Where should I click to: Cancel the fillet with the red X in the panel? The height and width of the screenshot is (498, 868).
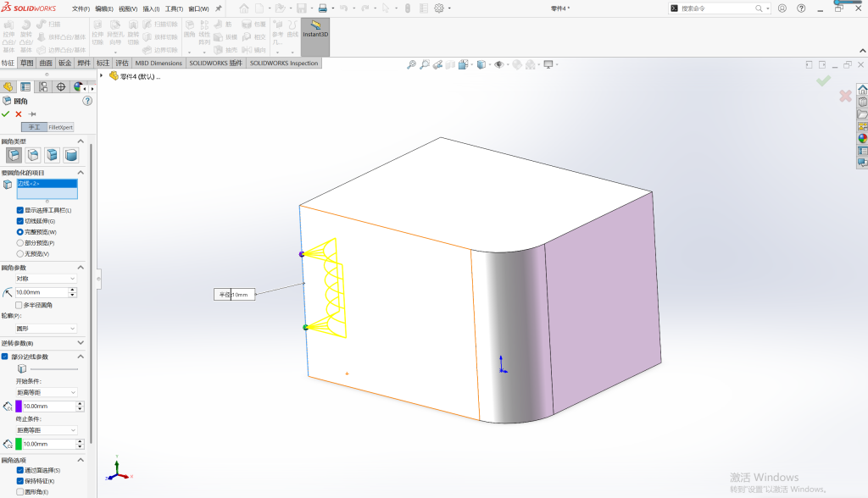[x=19, y=114]
